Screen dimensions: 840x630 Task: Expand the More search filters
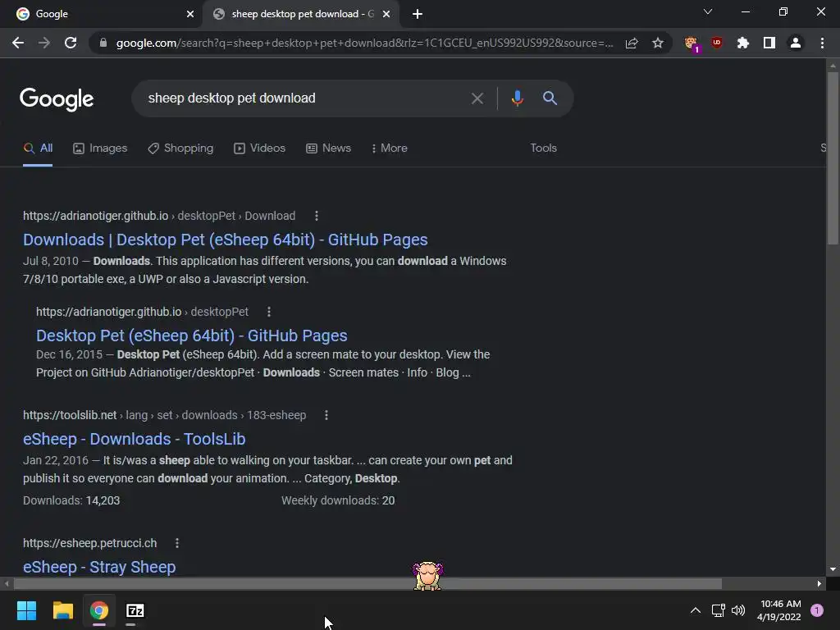(389, 148)
